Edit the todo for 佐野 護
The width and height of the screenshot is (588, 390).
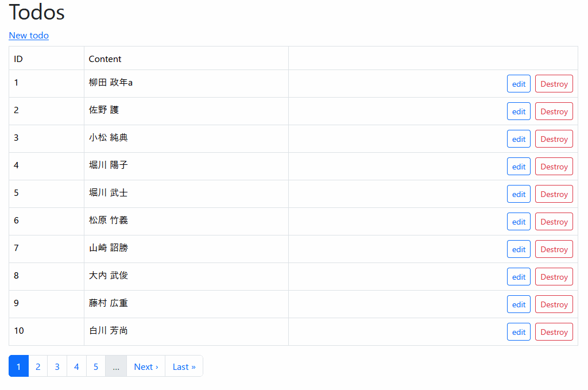(518, 111)
